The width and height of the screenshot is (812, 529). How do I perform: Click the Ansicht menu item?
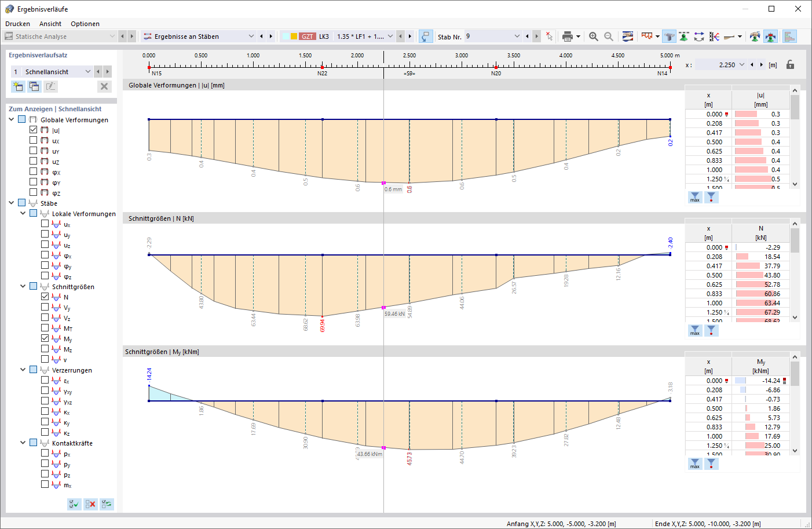[50, 24]
